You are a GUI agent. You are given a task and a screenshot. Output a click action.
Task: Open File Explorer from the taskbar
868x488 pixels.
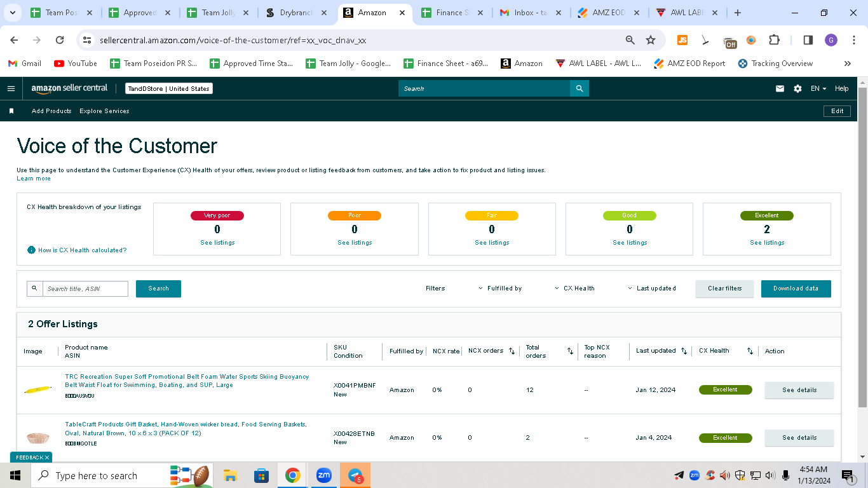click(230, 475)
